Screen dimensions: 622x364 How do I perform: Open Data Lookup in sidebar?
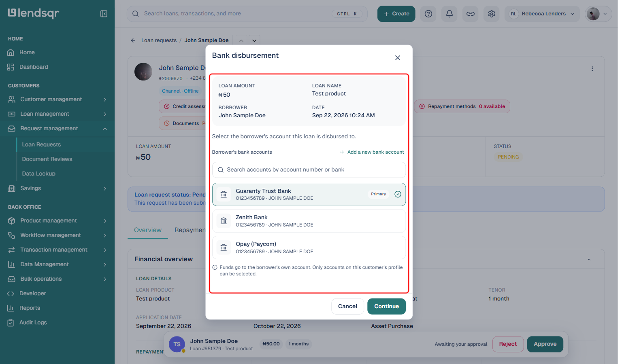[38, 174]
